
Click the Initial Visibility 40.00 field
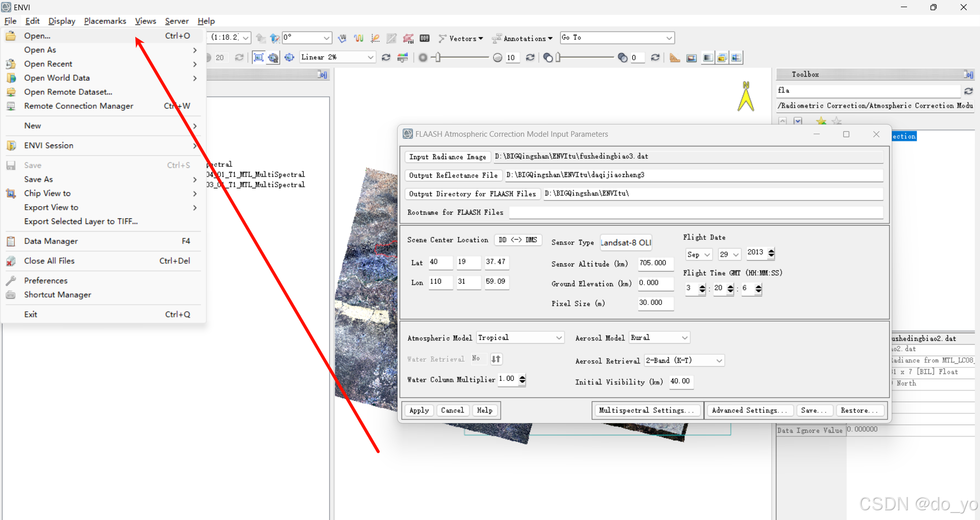click(x=681, y=381)
